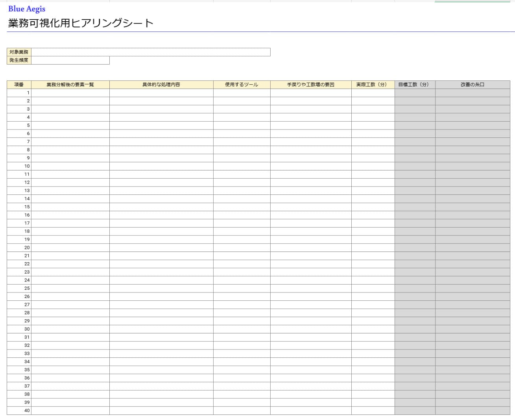This screenshot has width=515, height=420.
Task: Click the 改善の糸口 header cell
Action: tap(473, 85)
